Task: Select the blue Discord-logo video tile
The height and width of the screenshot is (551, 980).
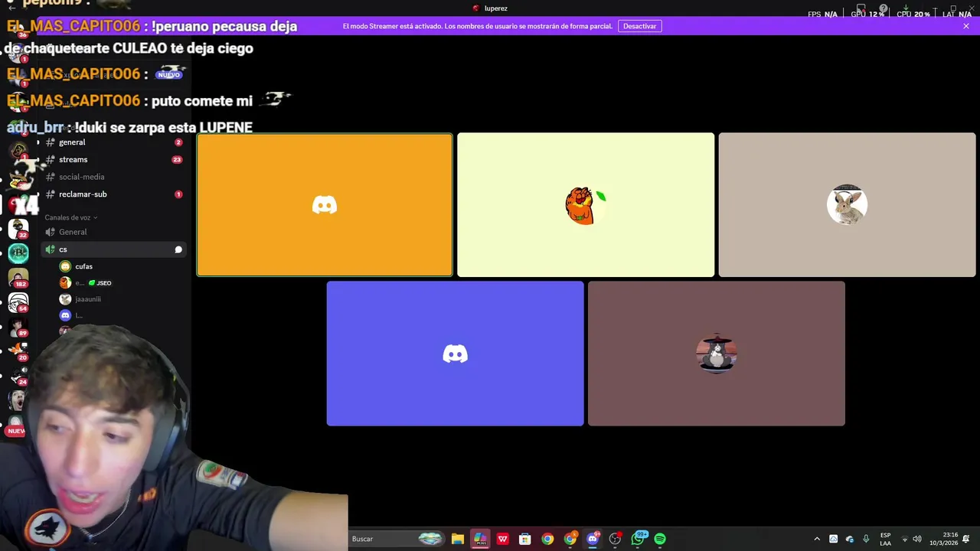Action: [x=455, y=354]
